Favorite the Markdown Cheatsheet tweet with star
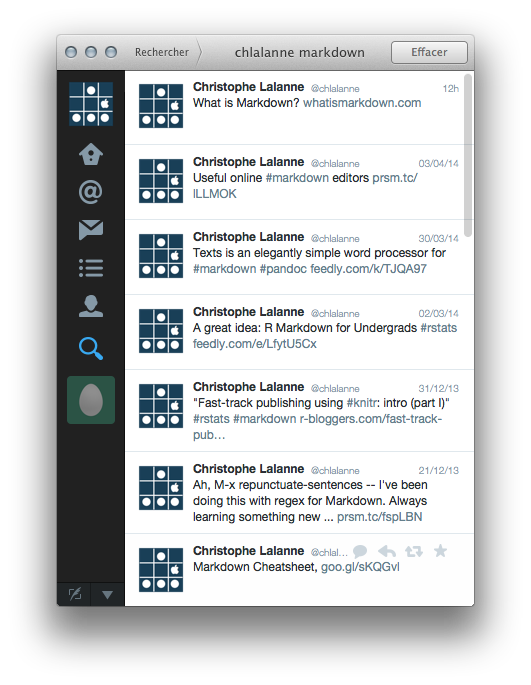The height and width of the screenshot is (685, 531). pyautogui.click(x=440, y=551)
